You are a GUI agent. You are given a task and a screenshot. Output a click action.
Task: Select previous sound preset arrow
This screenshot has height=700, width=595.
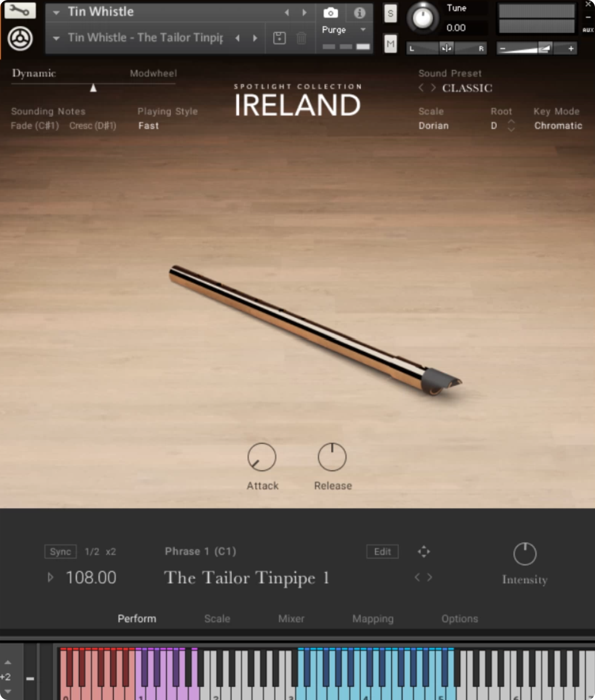(421, 87)
